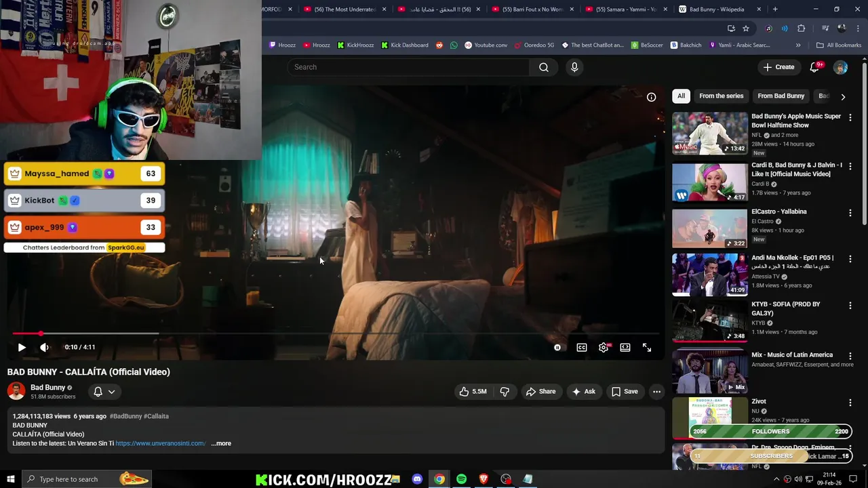Open ElCastro - Yallabina video title
Screen dimensions: 868x488
(x=778, y=211)
